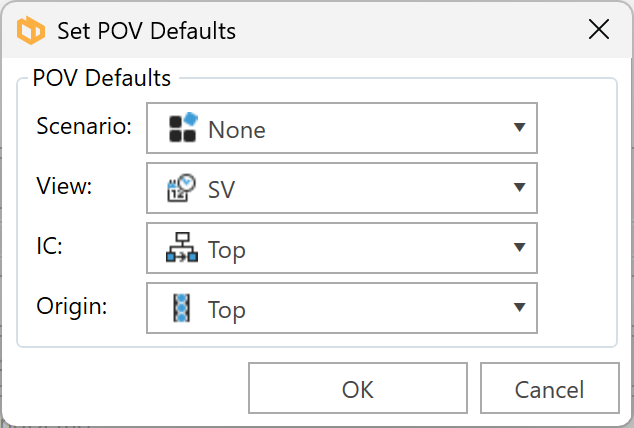Screen dimensions: 634x428
Task: Click the Set POV Defaults title text
Action: point(146,31)
